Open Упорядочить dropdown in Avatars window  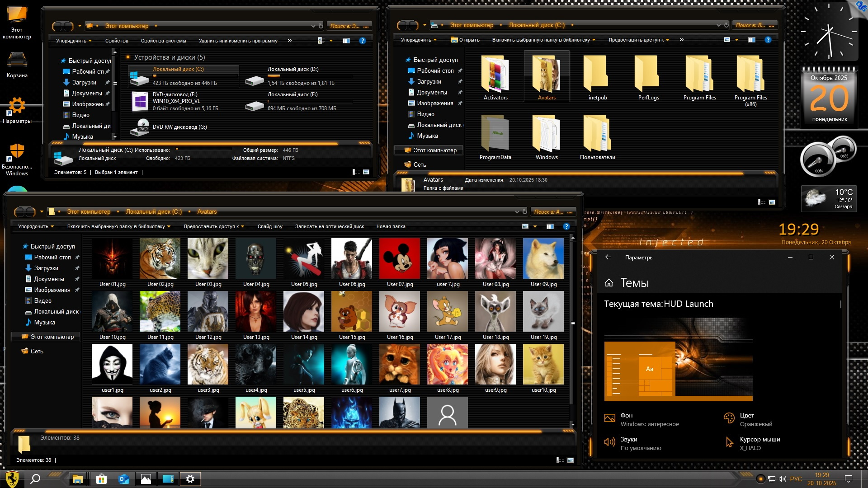pos(36,226)
